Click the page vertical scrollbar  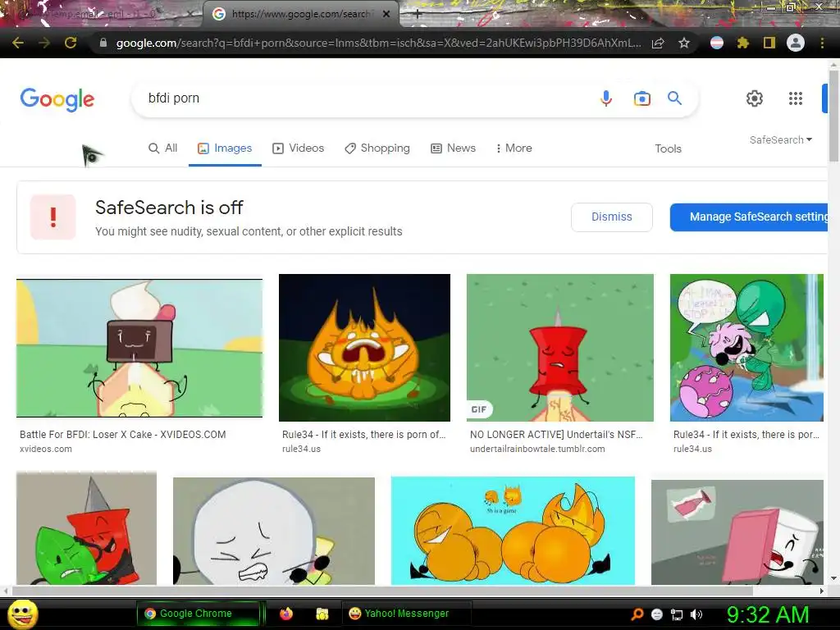(833, 115)
